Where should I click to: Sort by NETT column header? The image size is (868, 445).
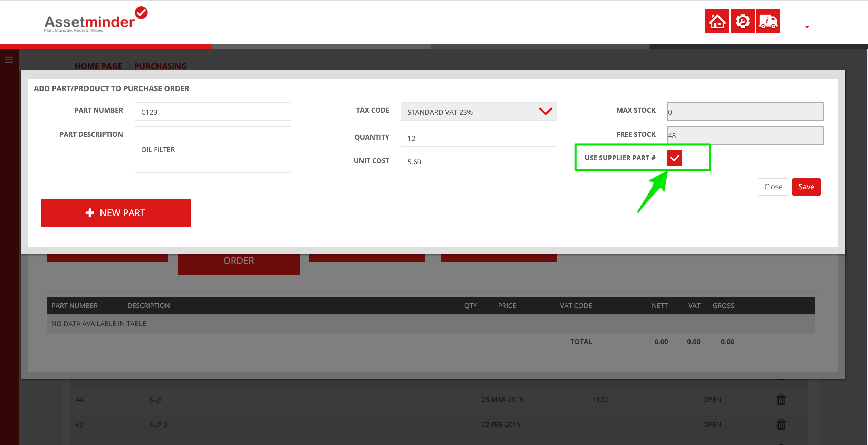point(659,306)
